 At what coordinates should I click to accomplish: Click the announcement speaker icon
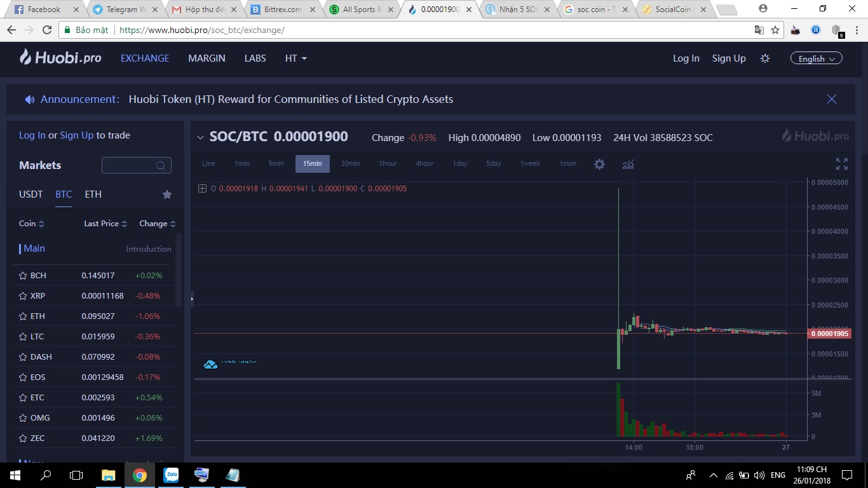tap(30, 99)
